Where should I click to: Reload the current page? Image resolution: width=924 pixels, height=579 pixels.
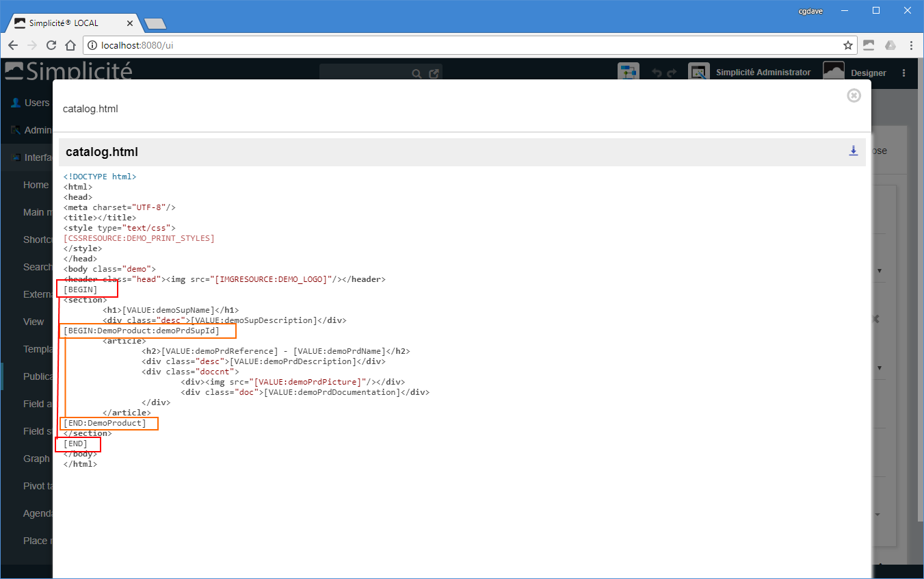51,45
